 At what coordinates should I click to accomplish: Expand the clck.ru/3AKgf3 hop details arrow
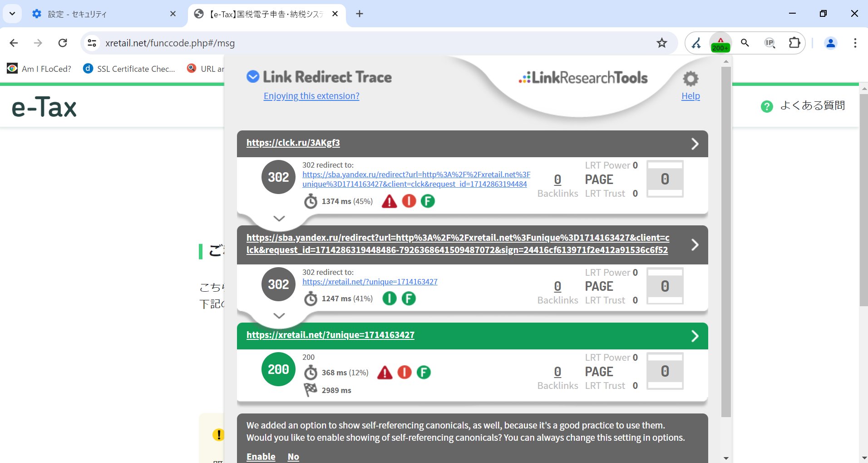tap(695, 144)
